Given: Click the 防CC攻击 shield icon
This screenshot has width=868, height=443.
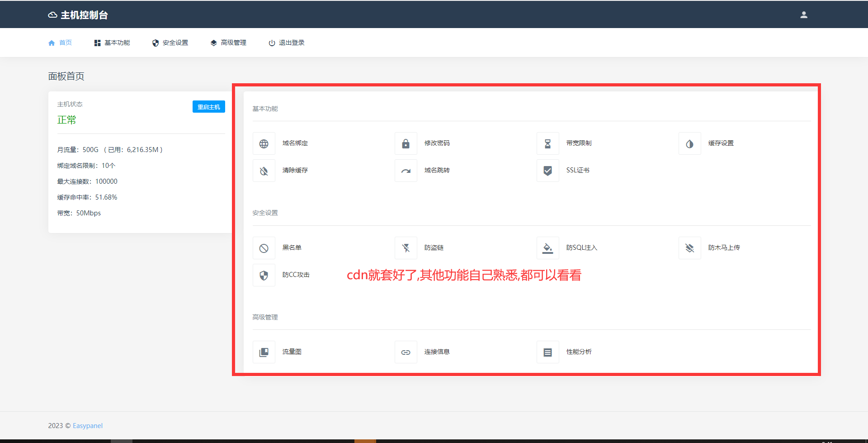Looking at the screenshot, I should [264, 276].
